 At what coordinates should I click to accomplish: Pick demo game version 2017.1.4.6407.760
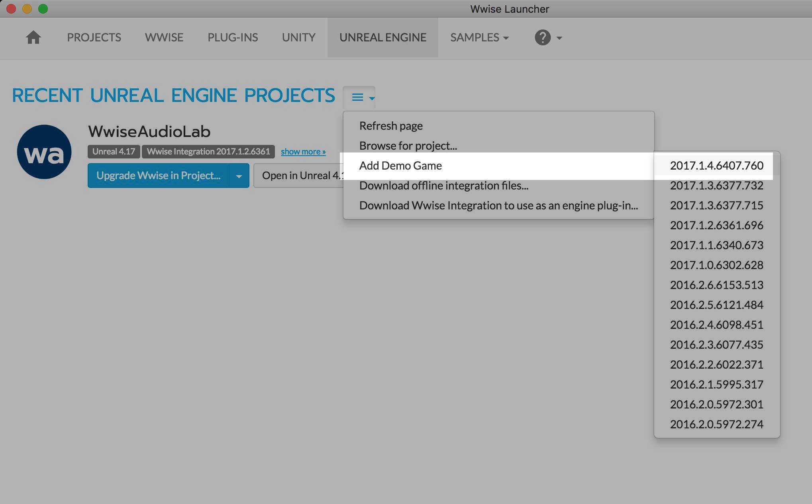(716, 166)
